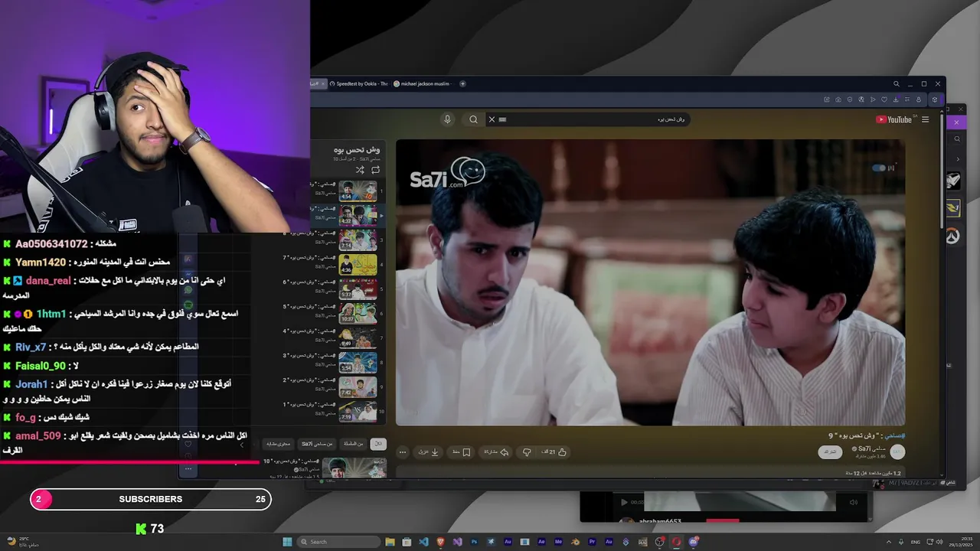
Task: Click the browser snapshot camera icon
Action: point(838,99)
